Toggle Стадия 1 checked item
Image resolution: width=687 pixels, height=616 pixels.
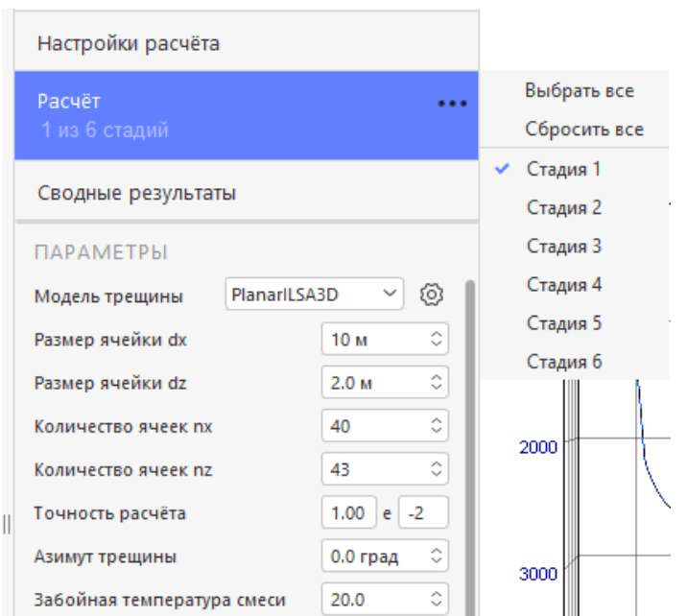point(563,170)
